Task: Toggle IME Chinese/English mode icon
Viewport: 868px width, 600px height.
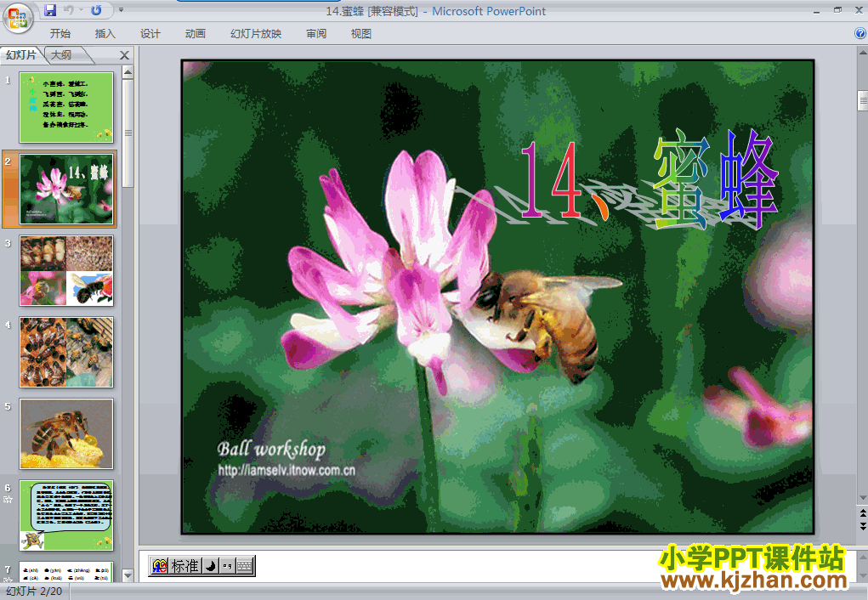Action: (x=160, y=566)
